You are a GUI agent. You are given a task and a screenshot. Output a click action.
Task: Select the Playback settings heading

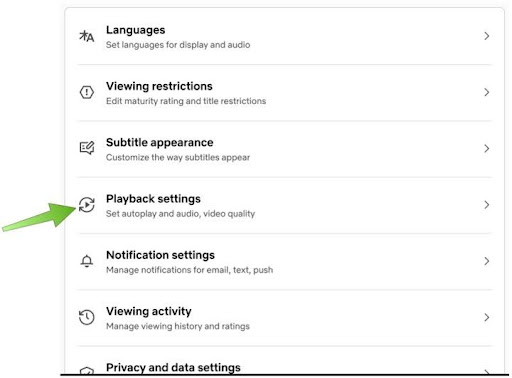(x=153, y=199)
